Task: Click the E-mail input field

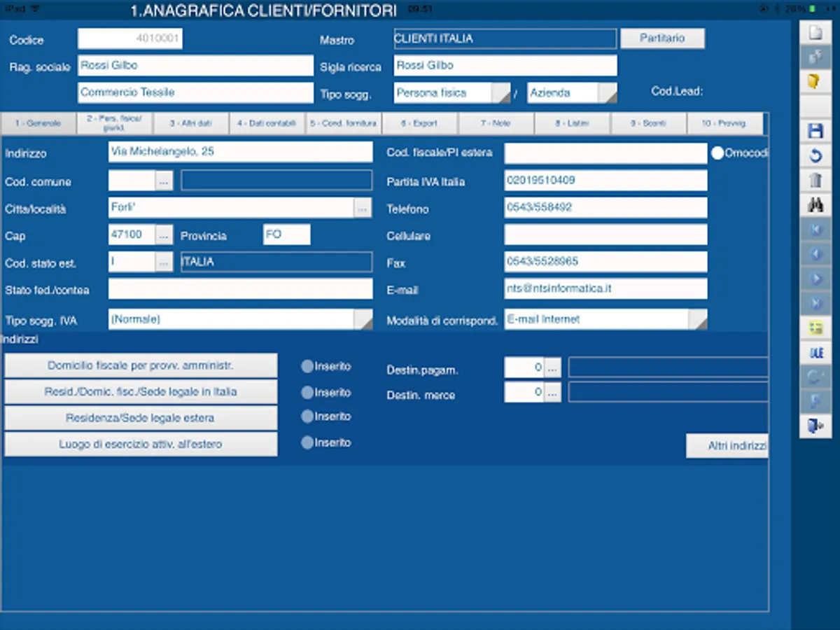Action: tap(605, 288)
